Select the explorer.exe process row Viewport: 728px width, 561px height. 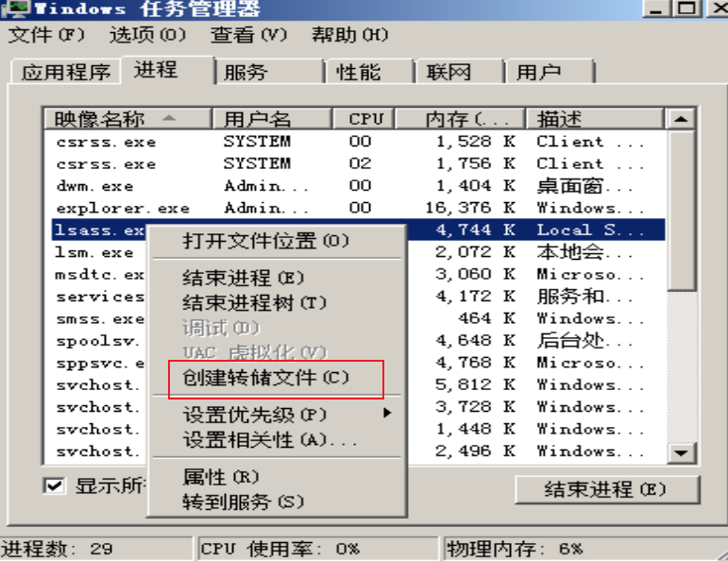coord(359,208)
